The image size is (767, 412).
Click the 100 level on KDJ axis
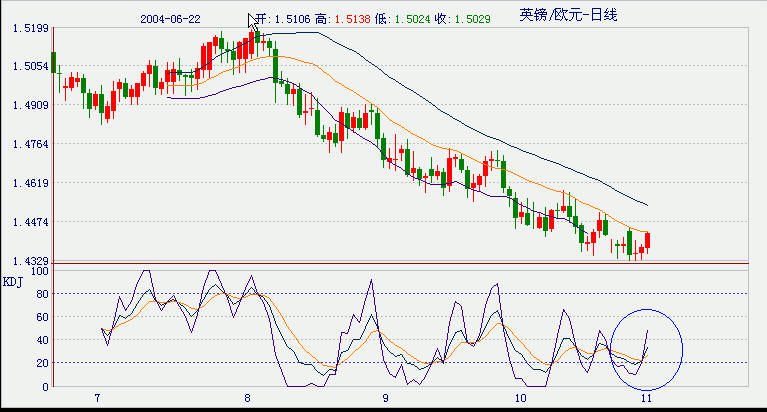[38, 270]
